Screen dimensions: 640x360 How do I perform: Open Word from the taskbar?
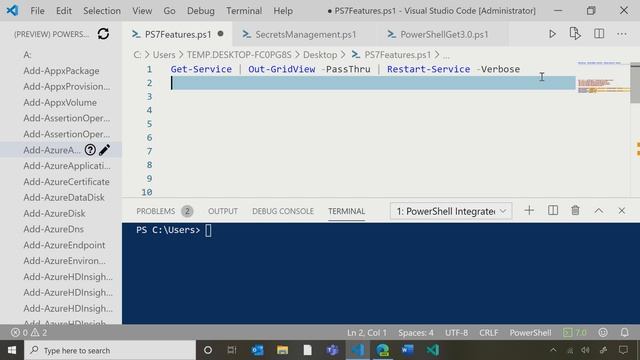[407, 350]
